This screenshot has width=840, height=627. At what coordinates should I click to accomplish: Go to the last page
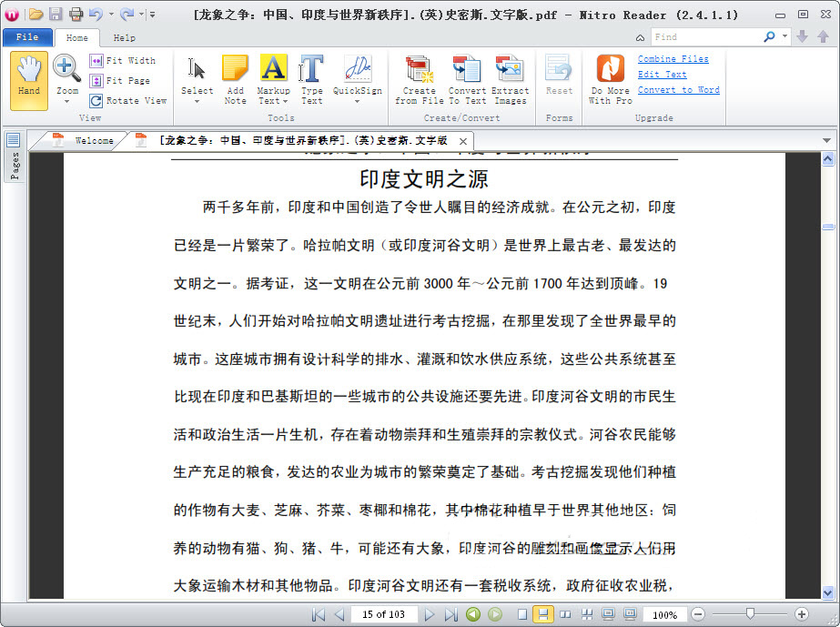click(450, 615)
